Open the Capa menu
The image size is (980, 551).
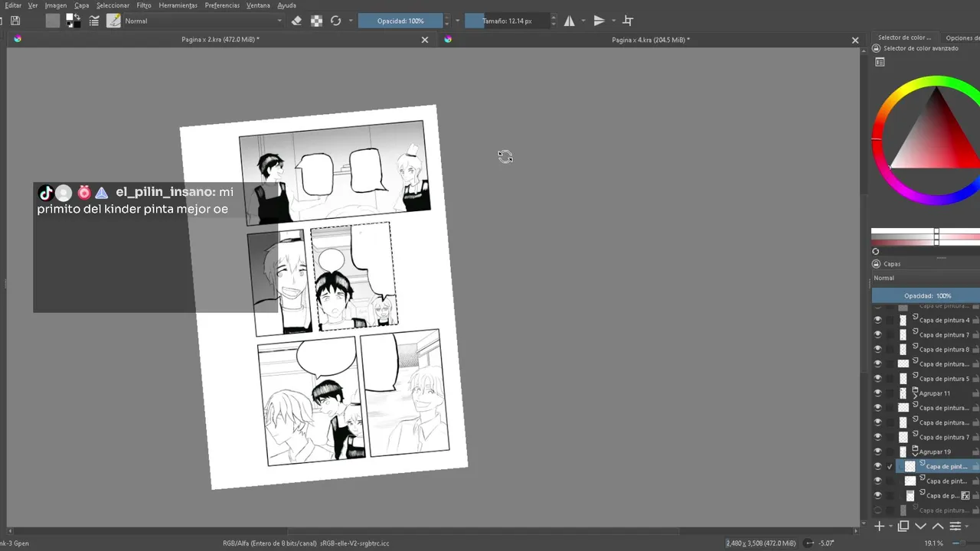tap(82, 5)
